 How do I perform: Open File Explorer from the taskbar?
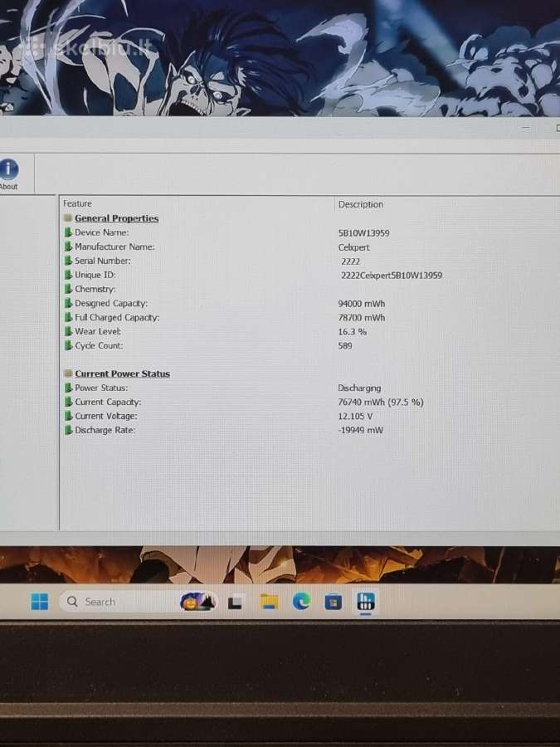pos(269,602)
